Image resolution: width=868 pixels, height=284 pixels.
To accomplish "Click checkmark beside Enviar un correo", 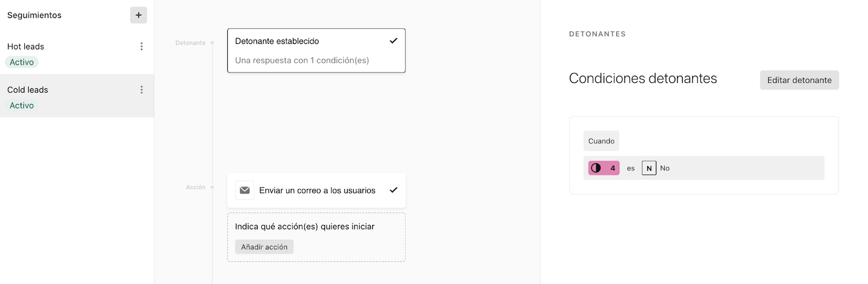I will point(394,190).
